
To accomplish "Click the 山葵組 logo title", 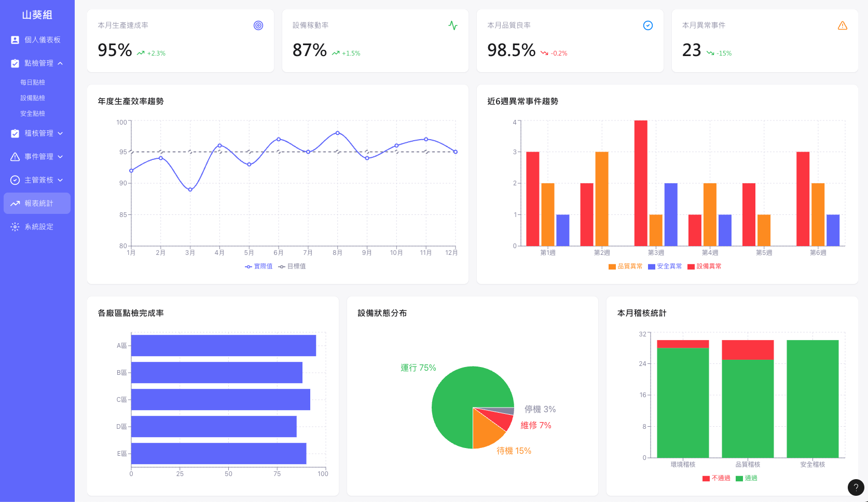I will click(37, 15).
